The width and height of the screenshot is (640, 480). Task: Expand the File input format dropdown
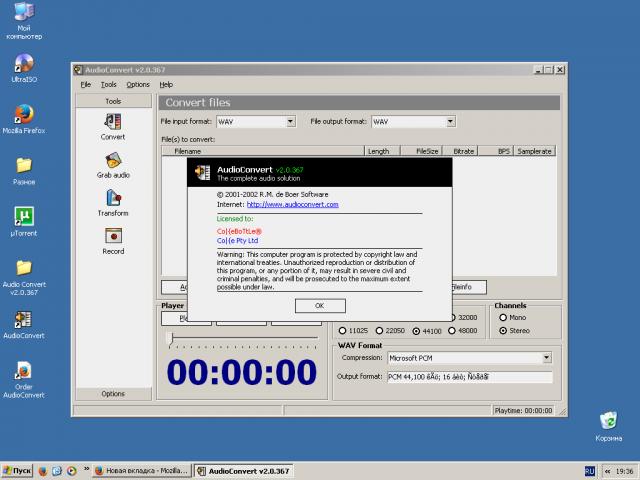point(290,121)
